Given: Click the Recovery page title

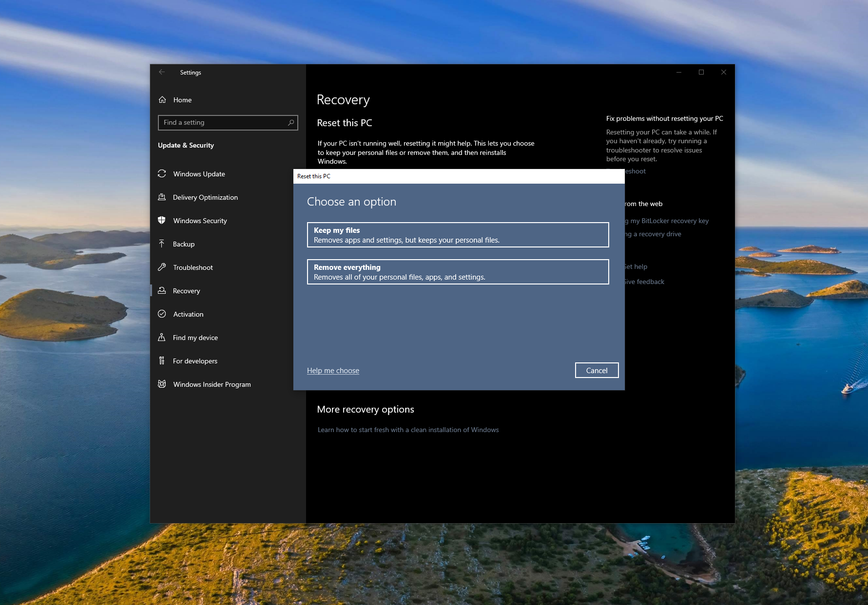Looking at the screenshot, I should [343, 100].
